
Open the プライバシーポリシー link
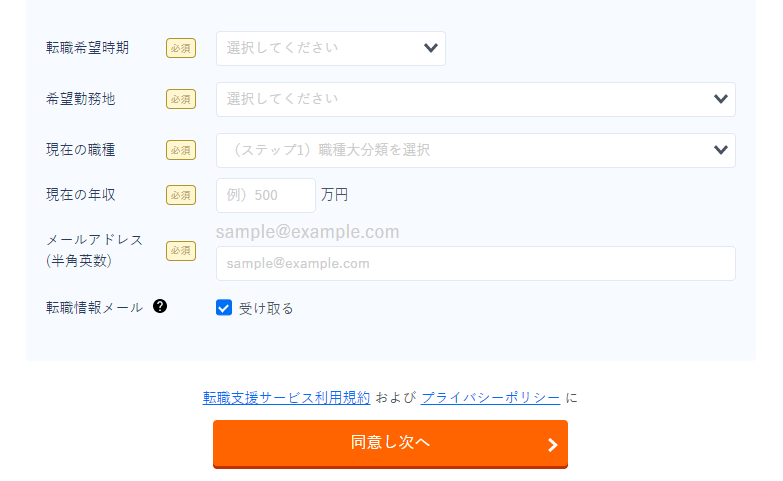tap(490, 397)
